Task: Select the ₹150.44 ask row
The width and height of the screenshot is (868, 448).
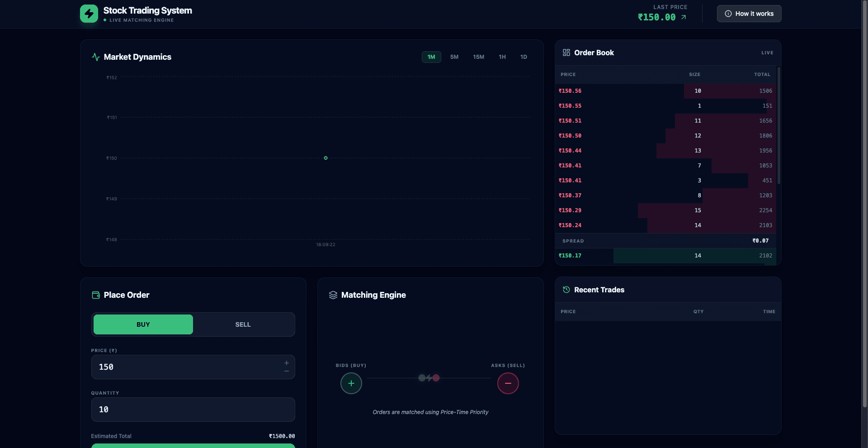Action: [665, 151]
